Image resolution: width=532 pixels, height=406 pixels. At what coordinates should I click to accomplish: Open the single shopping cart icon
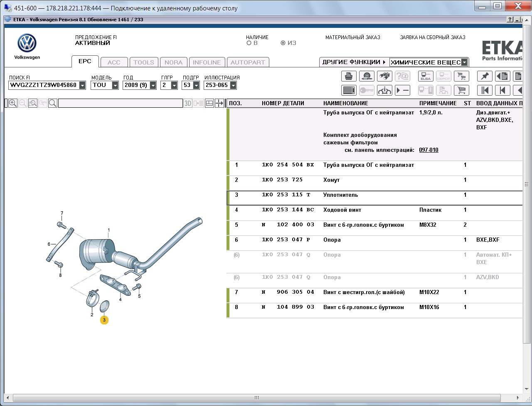[461, 90]
